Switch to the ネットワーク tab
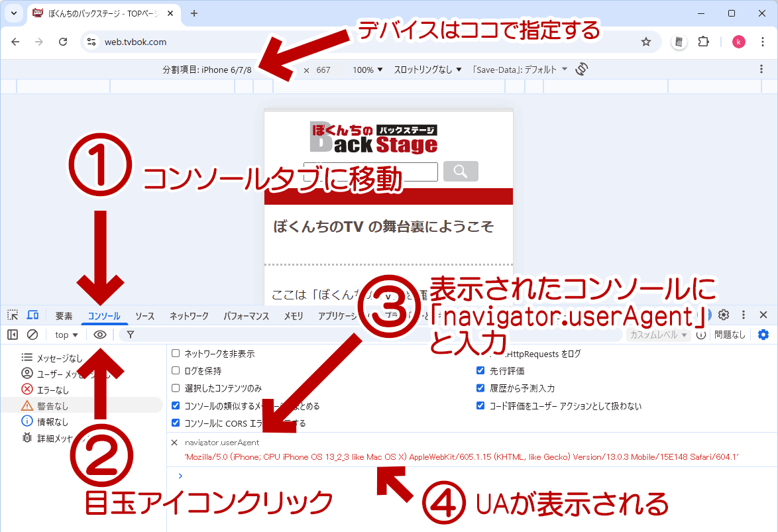778x532 pixels. [x=189, y=316]
